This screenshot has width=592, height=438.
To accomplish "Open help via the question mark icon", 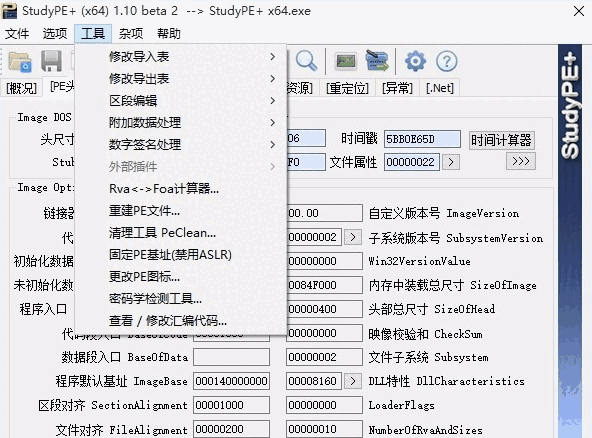I will click(447, 61).
